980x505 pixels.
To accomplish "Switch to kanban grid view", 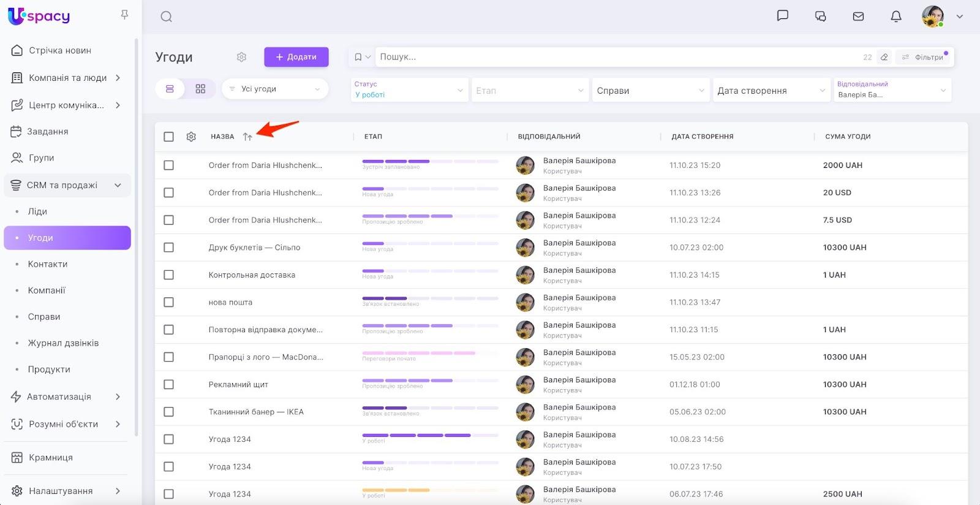I will point(200,89).
